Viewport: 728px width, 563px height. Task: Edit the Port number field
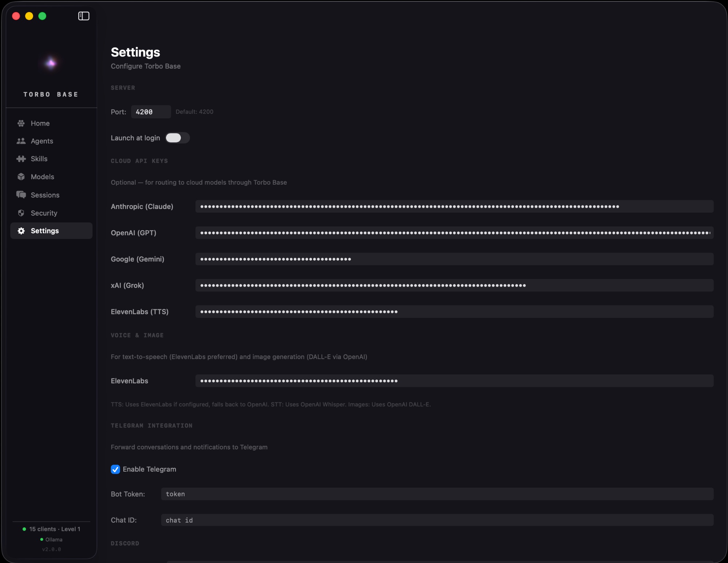(150, 112)
